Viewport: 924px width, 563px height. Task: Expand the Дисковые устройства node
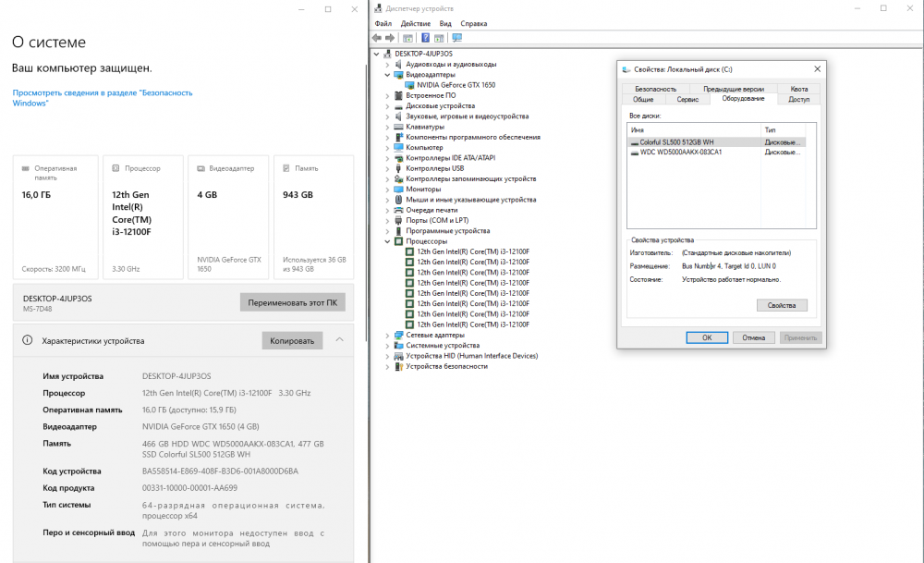pyautogui.click(x=388, y=106)
